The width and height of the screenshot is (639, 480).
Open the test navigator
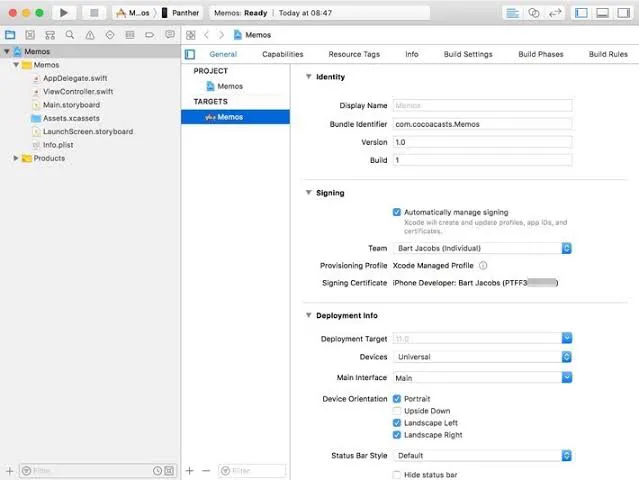(110, 35)
